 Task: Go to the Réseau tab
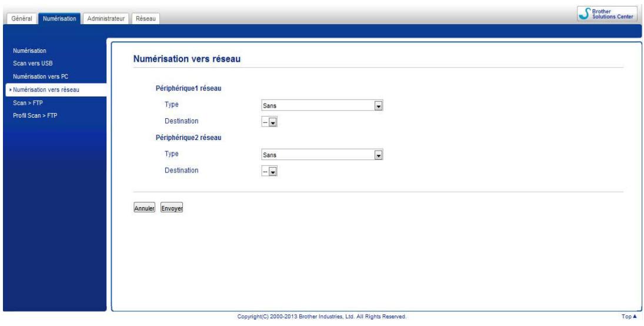click(x=145, y=18)
